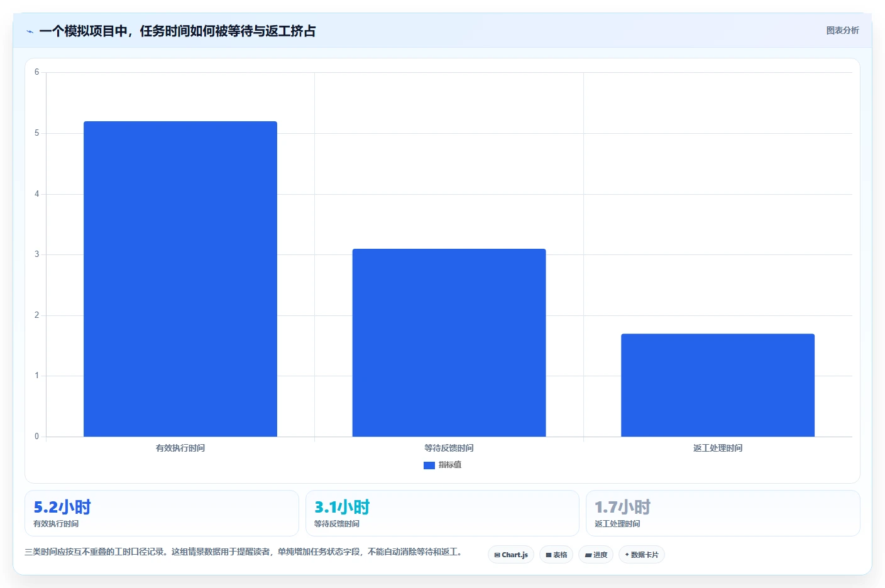
Task: Toggle the 指标值 legend color box
Action: pos(429,465)
